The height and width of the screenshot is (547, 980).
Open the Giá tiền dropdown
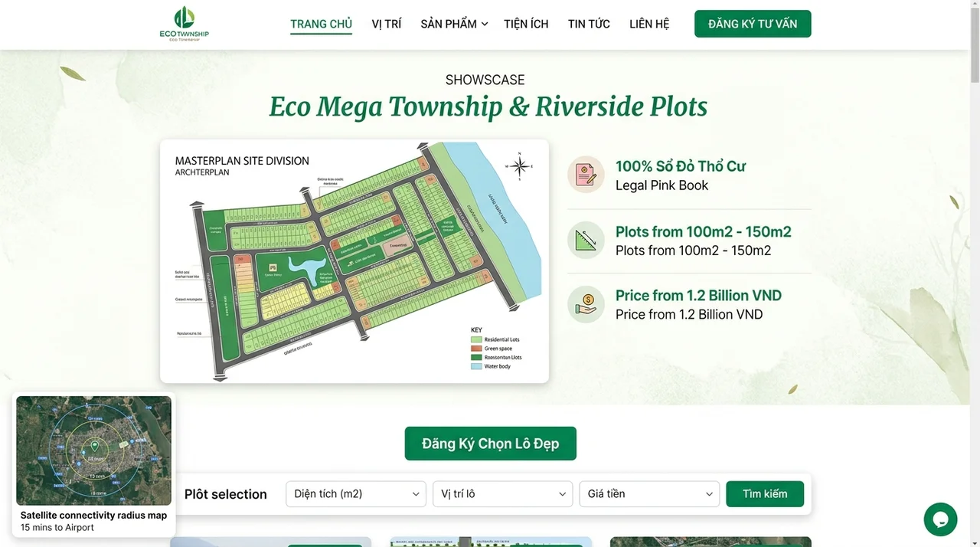(x=649, y=494)
